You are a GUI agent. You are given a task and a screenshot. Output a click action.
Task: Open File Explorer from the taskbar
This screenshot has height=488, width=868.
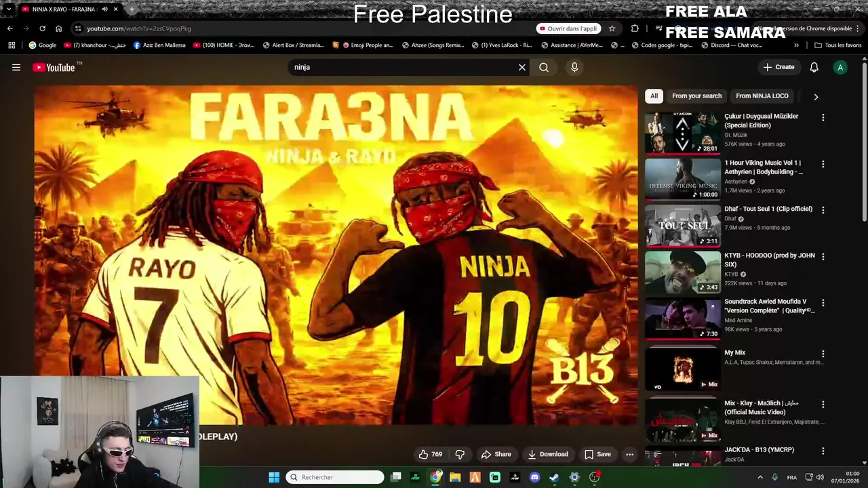455,477
